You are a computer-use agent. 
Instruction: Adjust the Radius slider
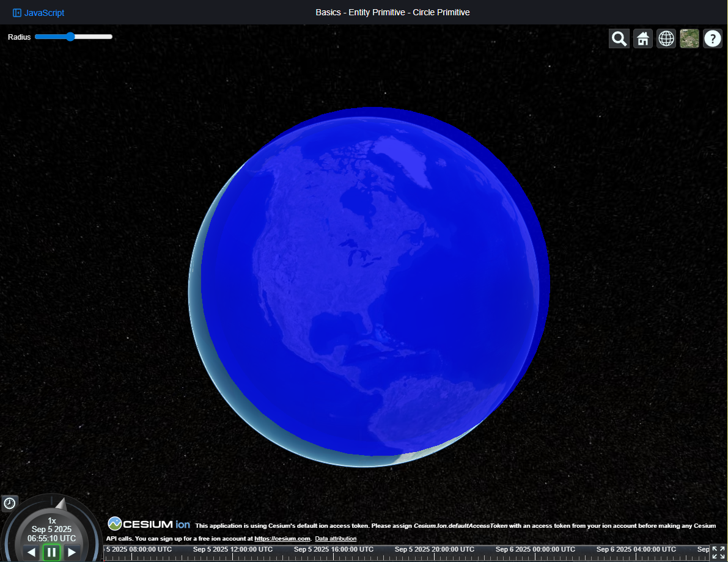(74, 37)
